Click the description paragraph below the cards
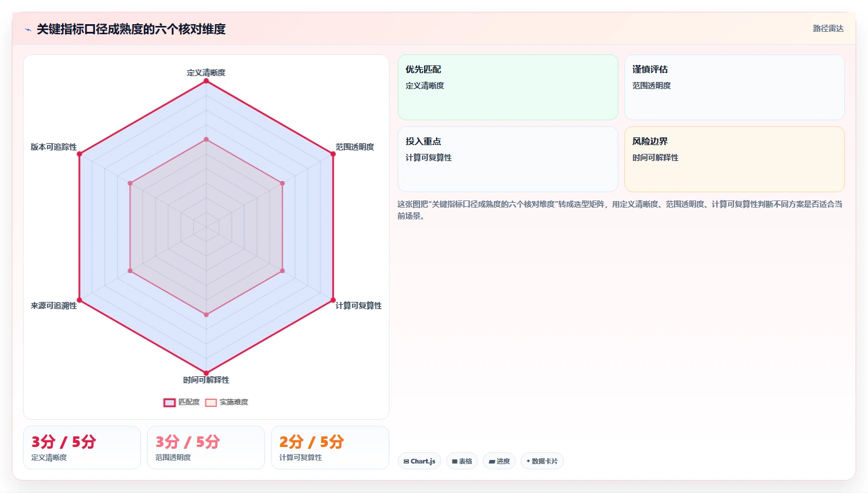 pyautogui.click(x=620, y=210)
